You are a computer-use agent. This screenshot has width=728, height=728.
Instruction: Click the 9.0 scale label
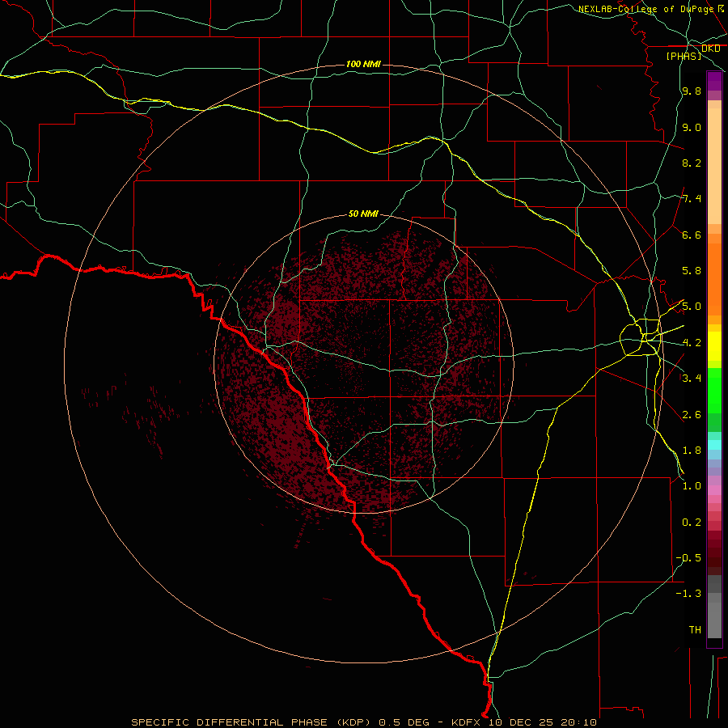coord(692,127)
